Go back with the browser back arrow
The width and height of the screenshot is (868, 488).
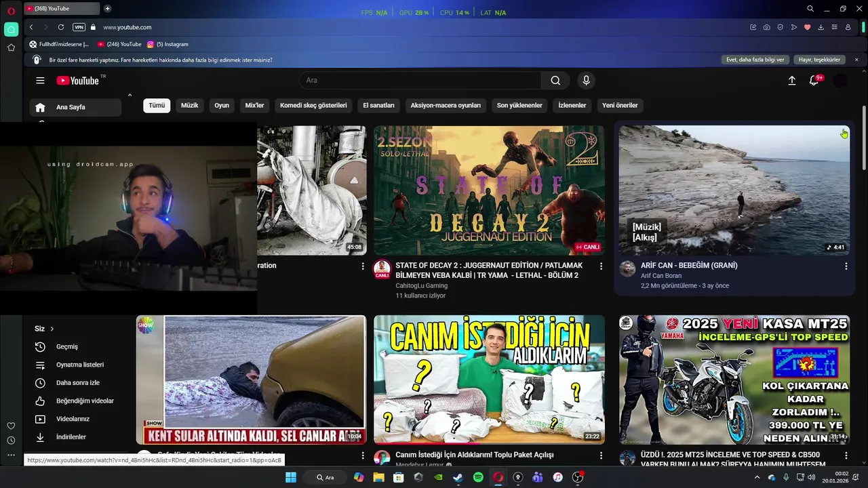point(31,27)
